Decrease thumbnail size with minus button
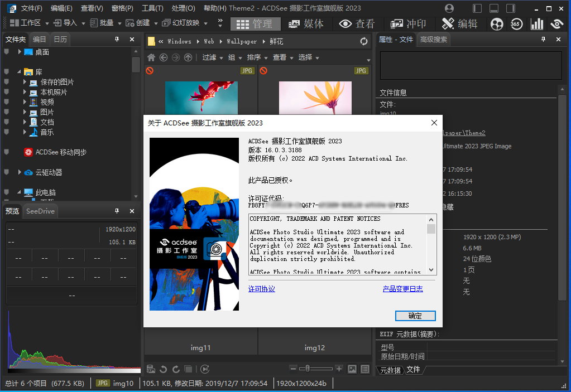This screenshot has height=392, width=571. pos(293,369)
